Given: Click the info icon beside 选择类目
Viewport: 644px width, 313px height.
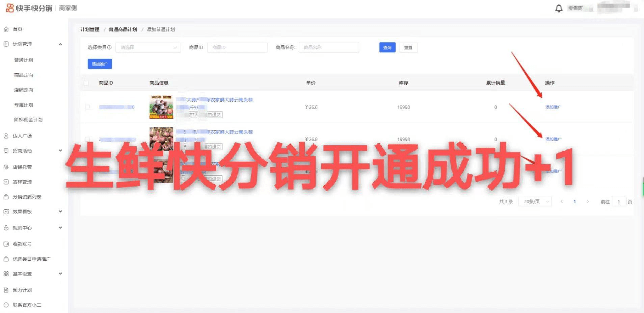Looking at the screenshot, I should click(x=109, y=47).
